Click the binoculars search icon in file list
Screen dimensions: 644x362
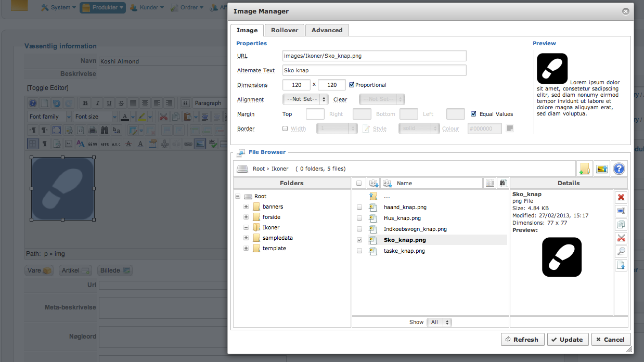(x=503, y=183)
